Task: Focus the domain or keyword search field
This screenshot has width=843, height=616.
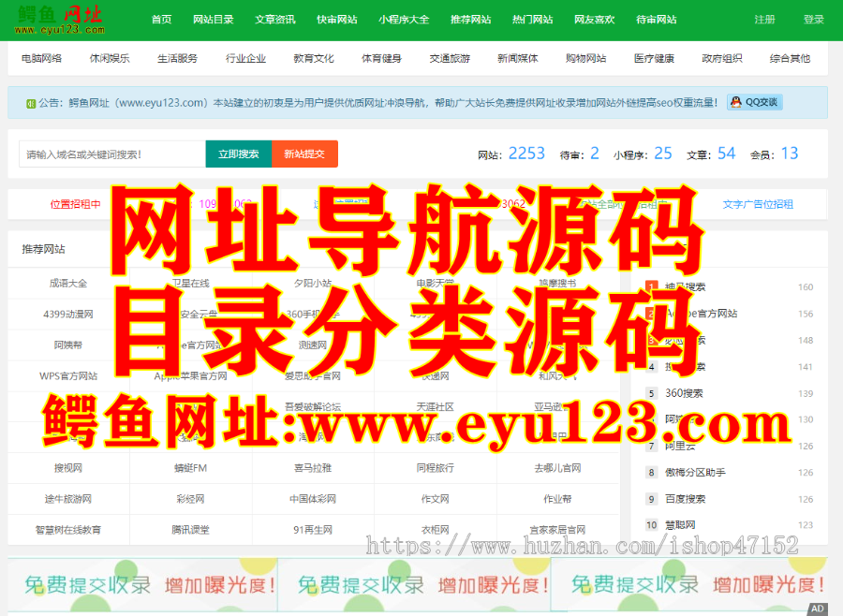Action: coord(112,154)
